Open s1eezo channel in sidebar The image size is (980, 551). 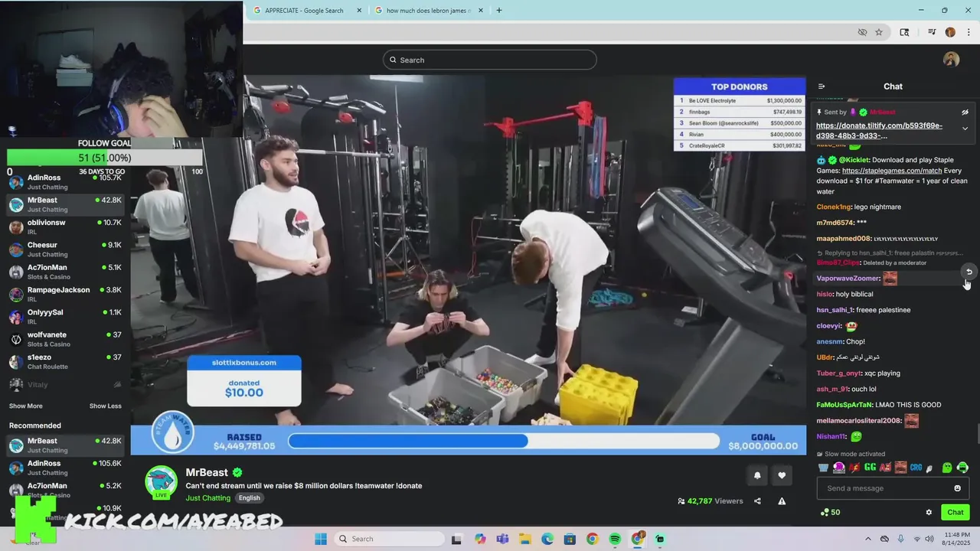[x=65, y=361]
